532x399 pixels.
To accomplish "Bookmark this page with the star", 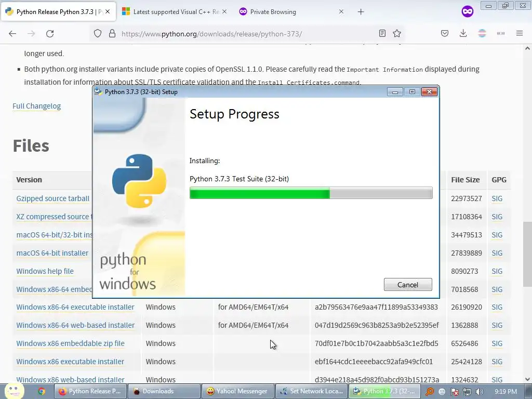I will [x=396, y=33].
